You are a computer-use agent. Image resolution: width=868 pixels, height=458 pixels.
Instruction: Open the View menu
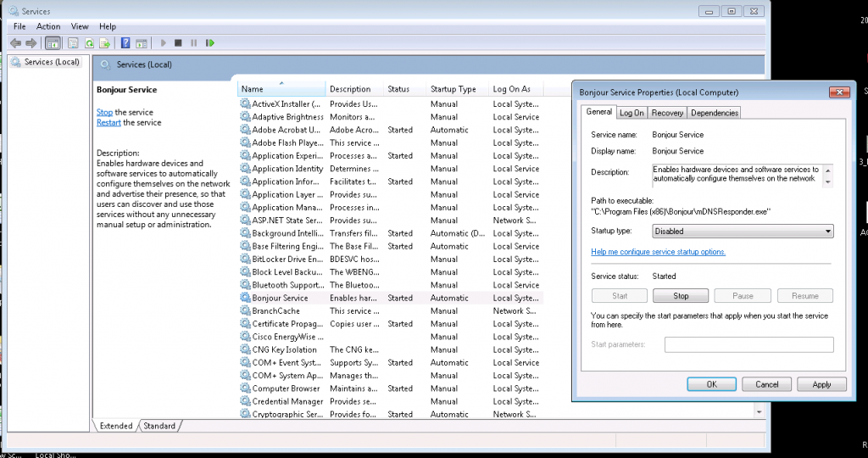pyautogui.click(x=80, y=26)
